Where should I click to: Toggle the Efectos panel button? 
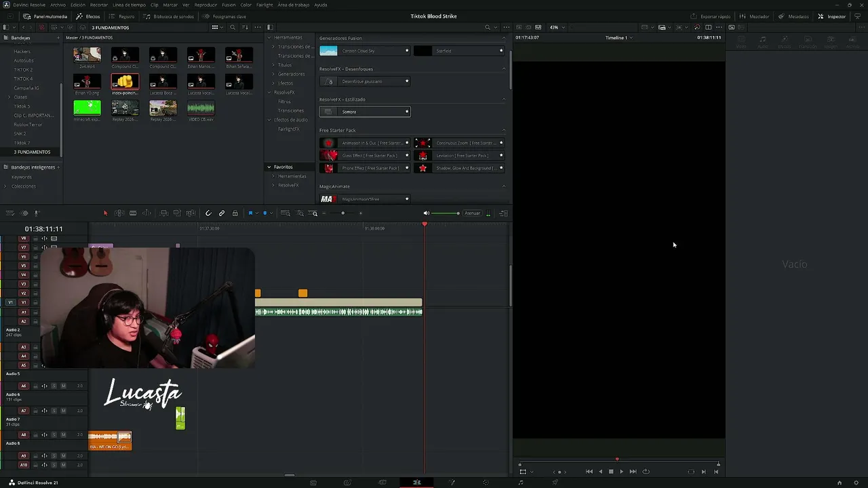tap(88, 16)
